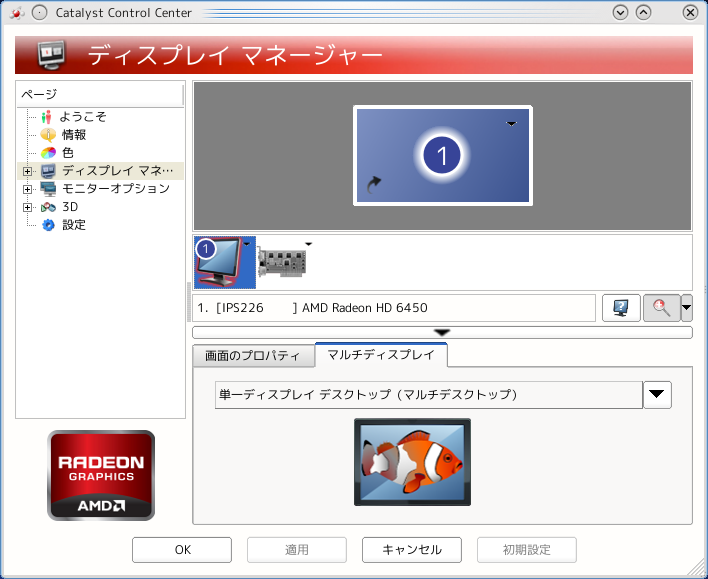This screenshot has height=579, width=708.
Task: Expand the ディスプレイ マネージャー tree node
Action: 27,171
